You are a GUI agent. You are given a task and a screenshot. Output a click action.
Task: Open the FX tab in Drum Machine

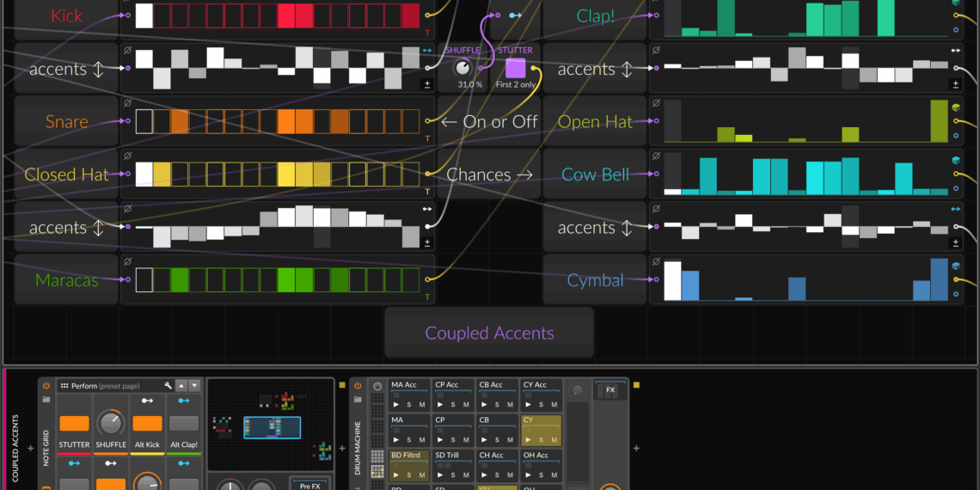click(x=610, y=389)
